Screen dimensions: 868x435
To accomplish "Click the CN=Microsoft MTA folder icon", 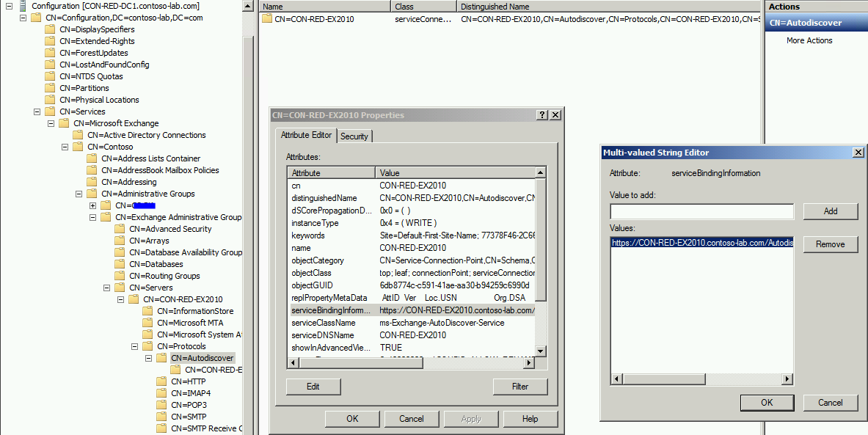I will pyautogui.click(x=147, y=323).
